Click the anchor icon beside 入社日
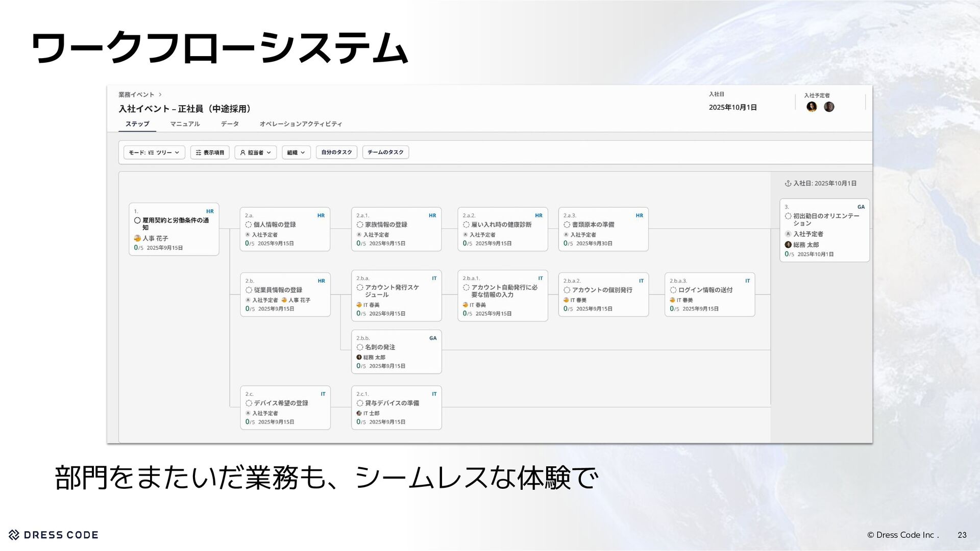 [788, 184]
